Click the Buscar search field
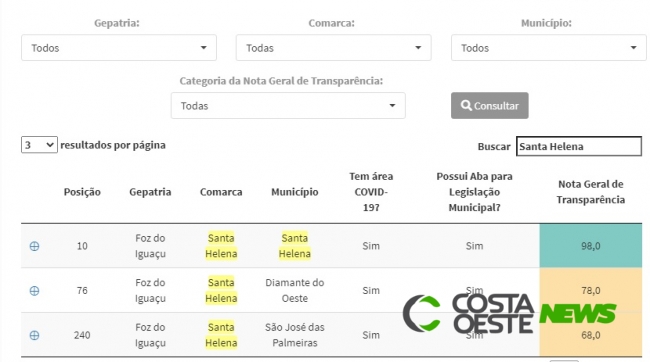This screenshot has width=650, height=362. point(579,146)
